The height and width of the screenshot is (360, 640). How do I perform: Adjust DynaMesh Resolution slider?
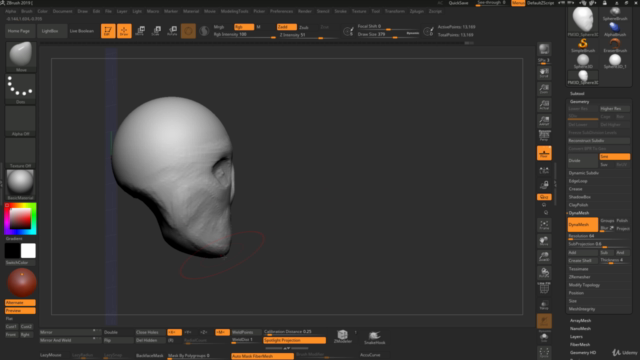pyautogui.click(x=599, y=236)
